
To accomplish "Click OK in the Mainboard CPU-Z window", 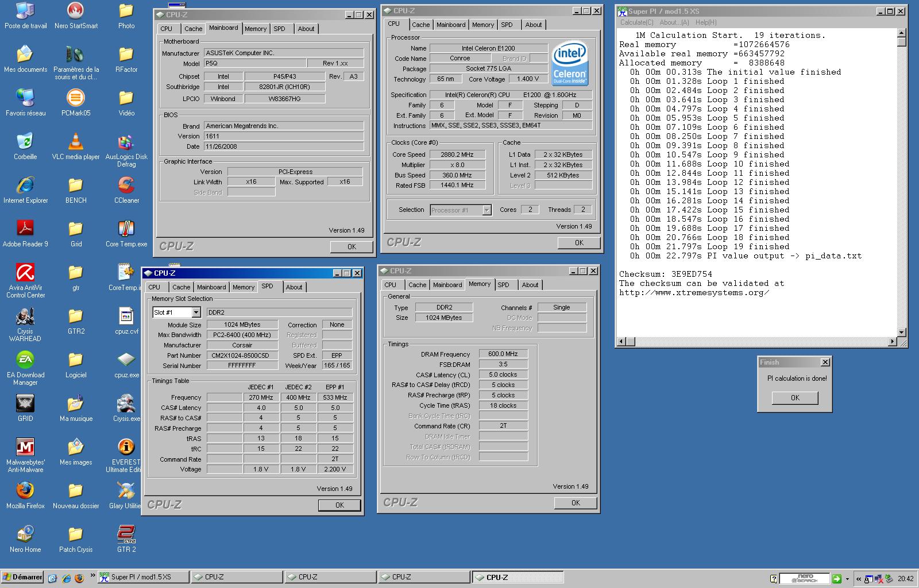I will 352,246.
